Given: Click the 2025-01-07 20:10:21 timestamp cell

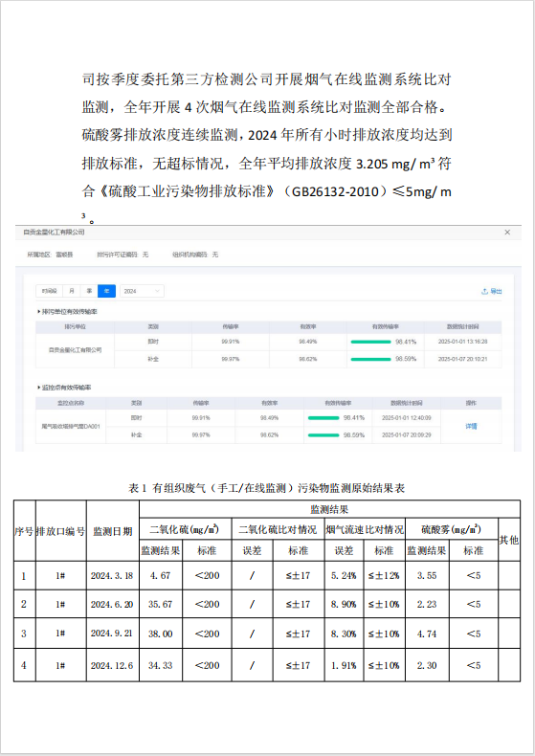Looking at the screenshot, I should (462, 359).
